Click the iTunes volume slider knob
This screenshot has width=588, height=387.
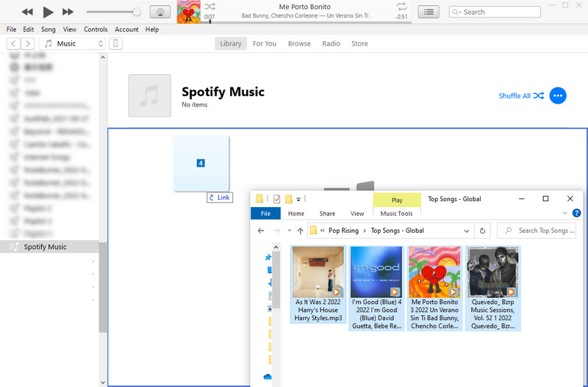point(137,12)
